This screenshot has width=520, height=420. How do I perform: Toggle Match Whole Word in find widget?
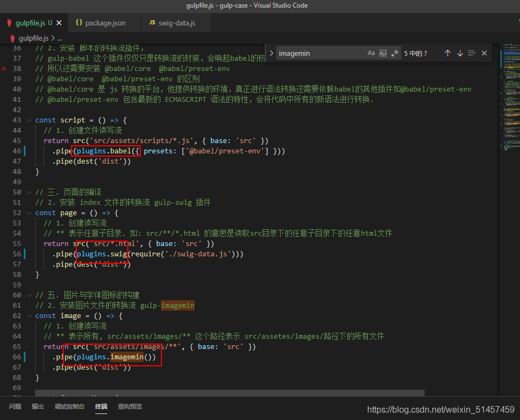[x=383, y=53]
